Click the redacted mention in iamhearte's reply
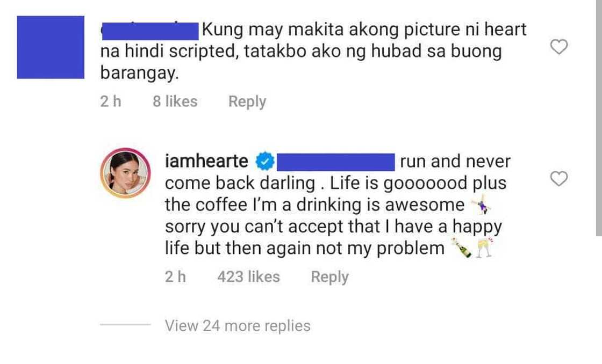 (x=335, y=162)
